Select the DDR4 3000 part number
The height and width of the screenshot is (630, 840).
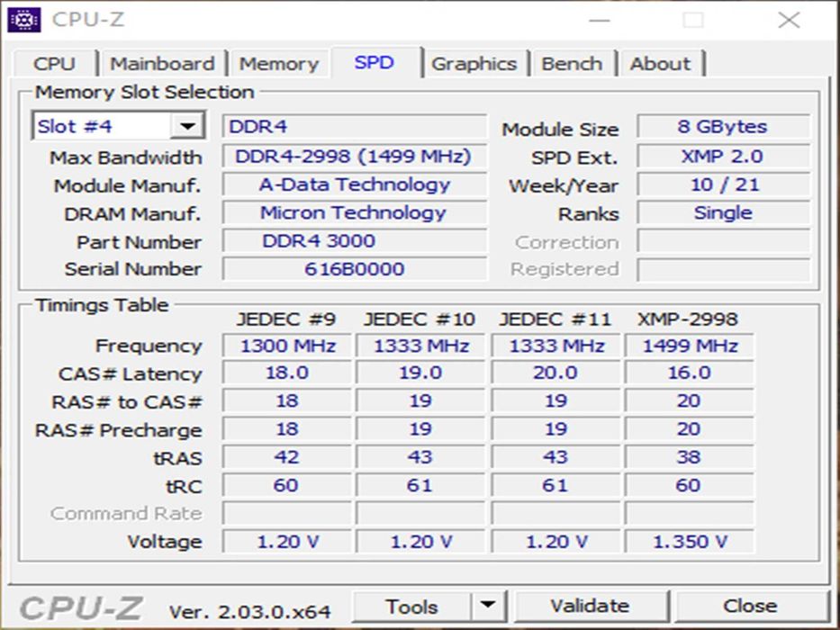pyautogui.click(x=355, y=241)
